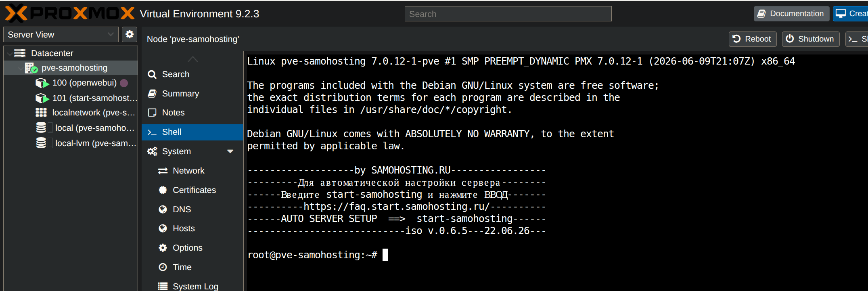Click the Shell button beside Shutdown

(x=857, y=39)
